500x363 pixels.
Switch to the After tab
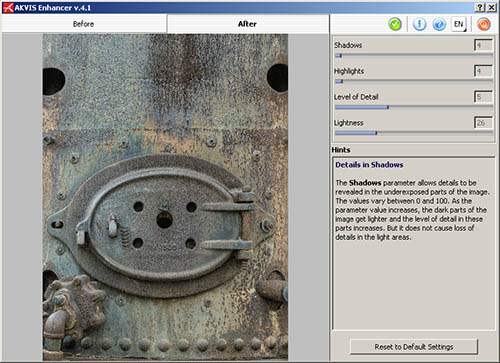tap(248, 24)
